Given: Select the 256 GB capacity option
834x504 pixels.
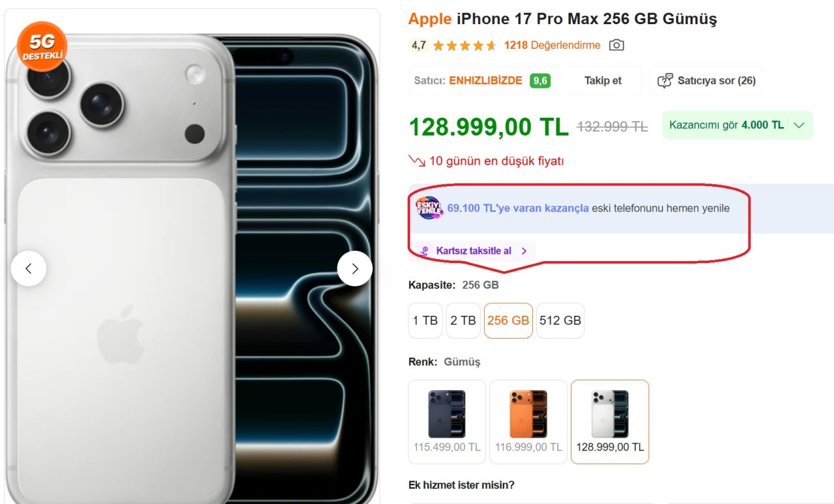Looking at the screenshot, I should 508,320.
